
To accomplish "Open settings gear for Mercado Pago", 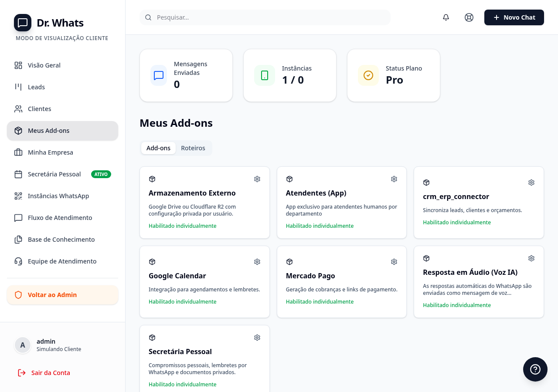I will point(394,262).
